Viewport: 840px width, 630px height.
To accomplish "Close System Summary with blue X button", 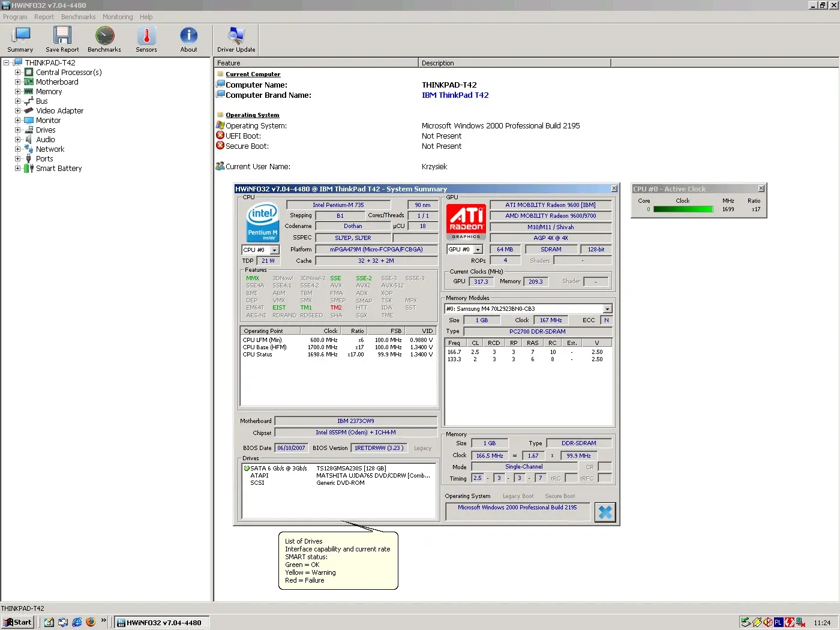I will pos(605,512).
